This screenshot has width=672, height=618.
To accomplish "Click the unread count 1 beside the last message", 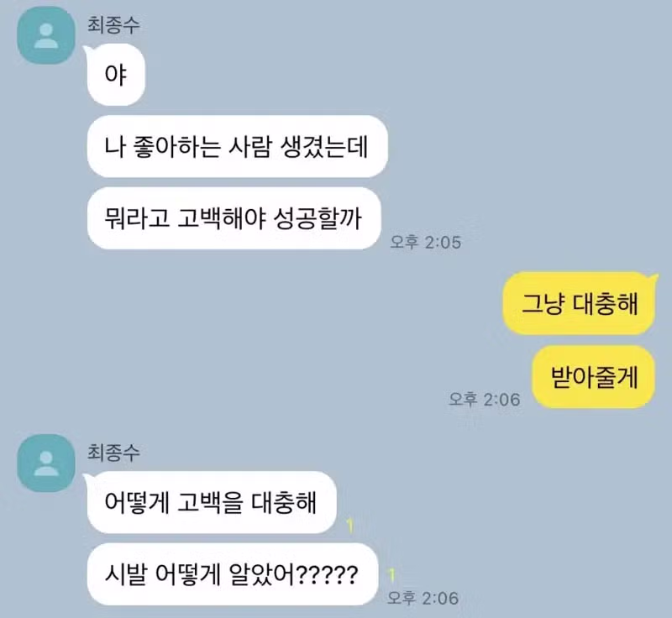I will [x=391, y=575].
